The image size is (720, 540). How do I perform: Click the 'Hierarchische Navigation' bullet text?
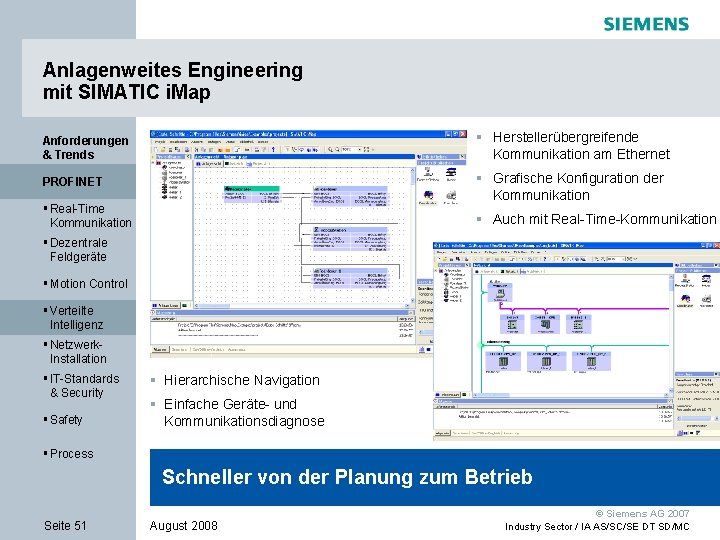pyautogui.click(x=242, y=380)
